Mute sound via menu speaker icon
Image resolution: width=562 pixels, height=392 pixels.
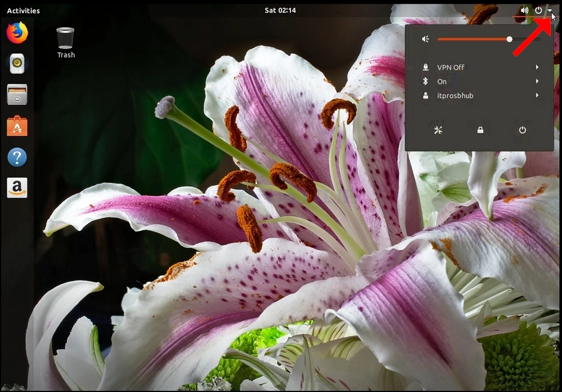click(x=425, y=39)
